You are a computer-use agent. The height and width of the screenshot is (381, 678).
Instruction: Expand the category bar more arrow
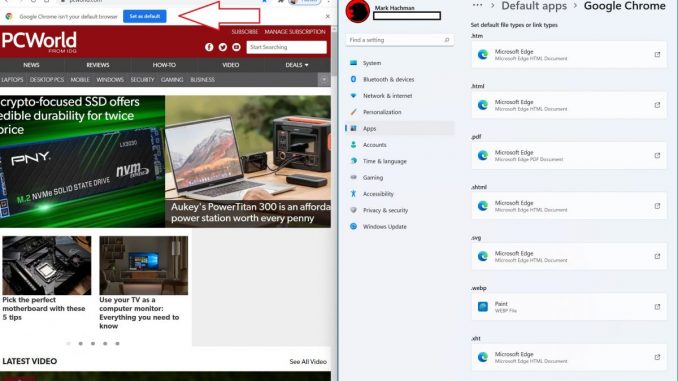323,80
